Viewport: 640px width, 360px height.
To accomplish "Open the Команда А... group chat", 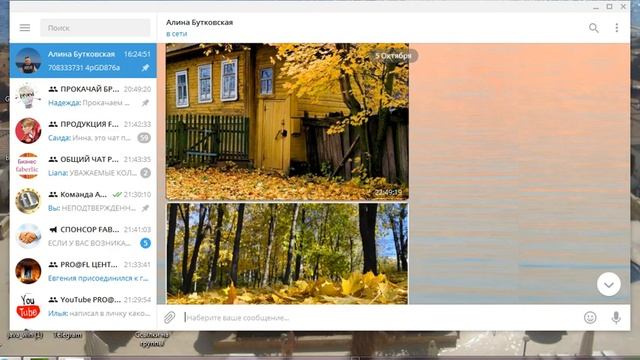I will click(83, 201).
